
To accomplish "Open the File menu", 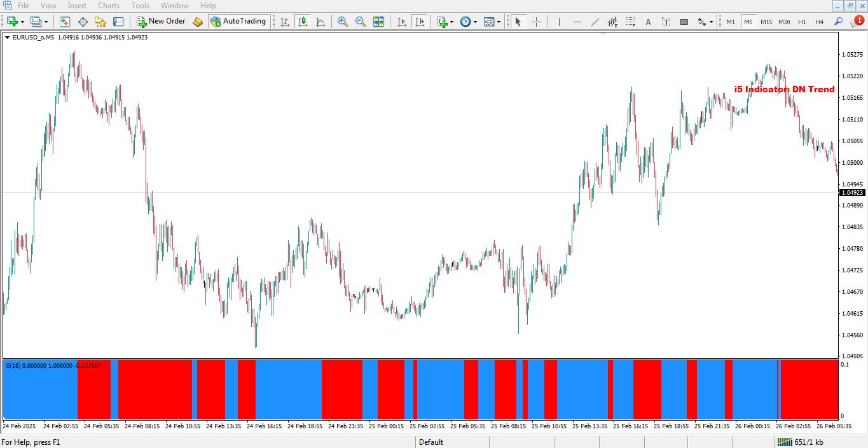I will [x=24, y=6].
